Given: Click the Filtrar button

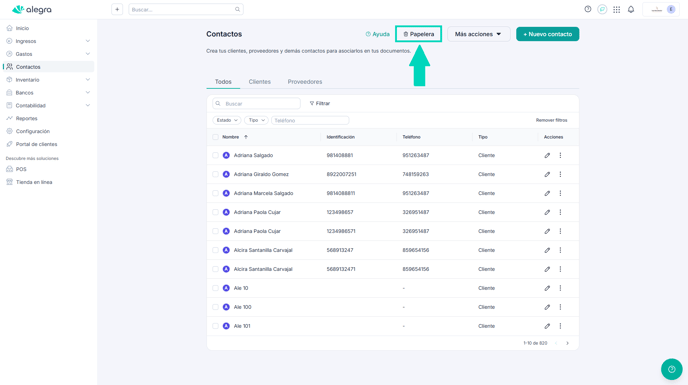Looking at the screenshot, I should coord(320,104).
